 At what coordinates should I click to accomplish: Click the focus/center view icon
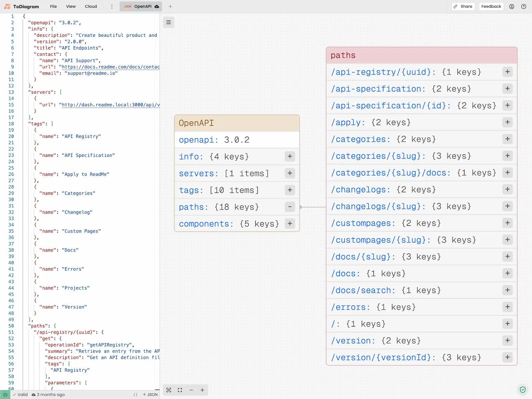169,390
